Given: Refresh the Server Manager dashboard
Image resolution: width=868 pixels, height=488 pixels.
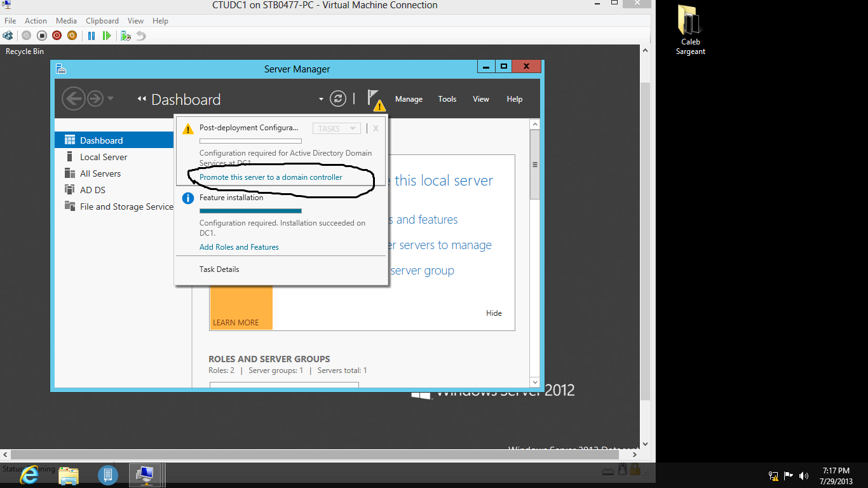Looking at the screenshot, I should click(x=338, y=98).
